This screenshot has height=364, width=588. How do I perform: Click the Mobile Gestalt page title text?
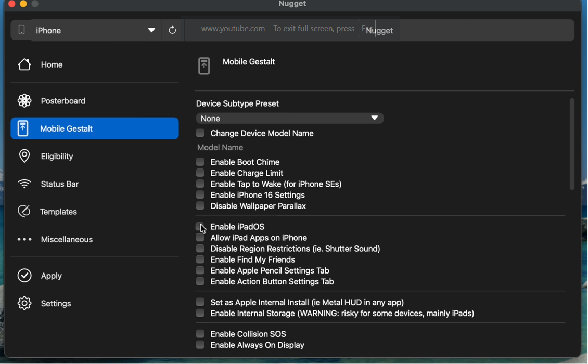(x=249, y=62)
